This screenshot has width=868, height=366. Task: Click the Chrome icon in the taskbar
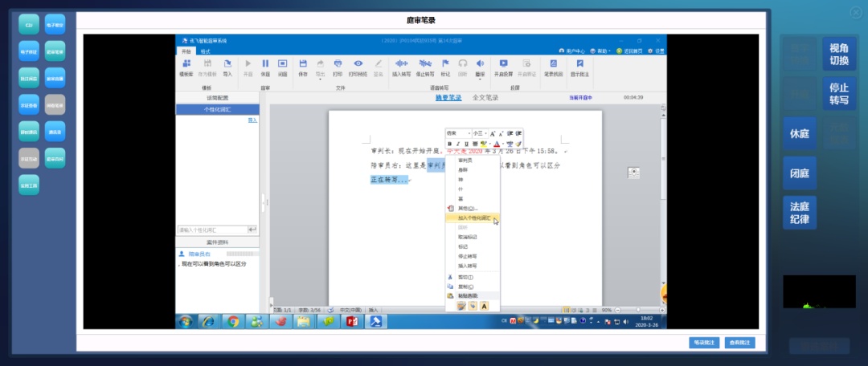pos(233,321)
